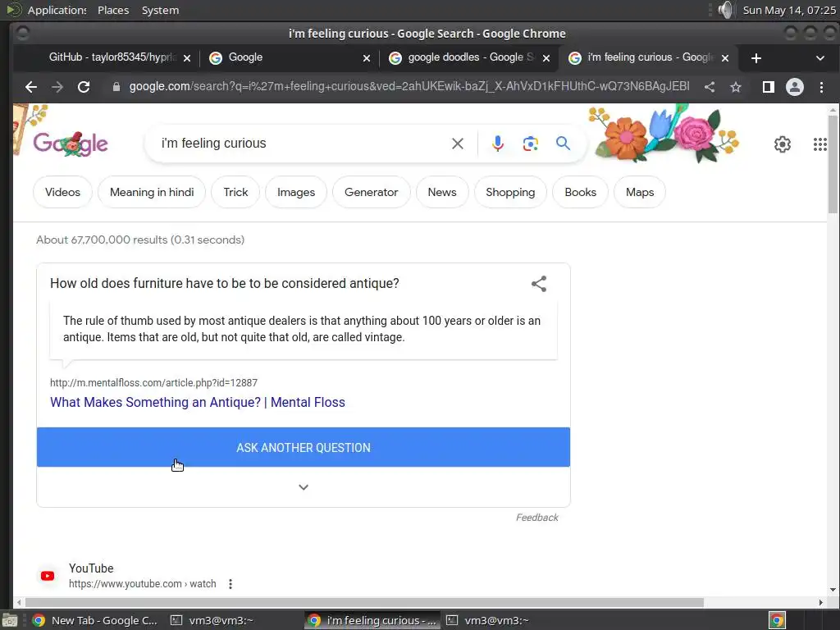Select the Meaning in hindi chip
Screen dimensions: 840x630
point(152,192)
